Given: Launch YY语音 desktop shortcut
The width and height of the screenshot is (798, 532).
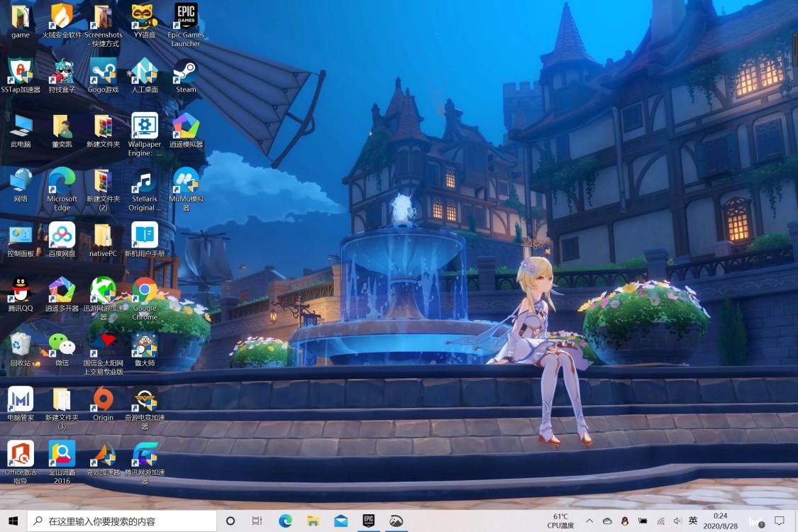Looking at the screenshot, I should (145, 21).
